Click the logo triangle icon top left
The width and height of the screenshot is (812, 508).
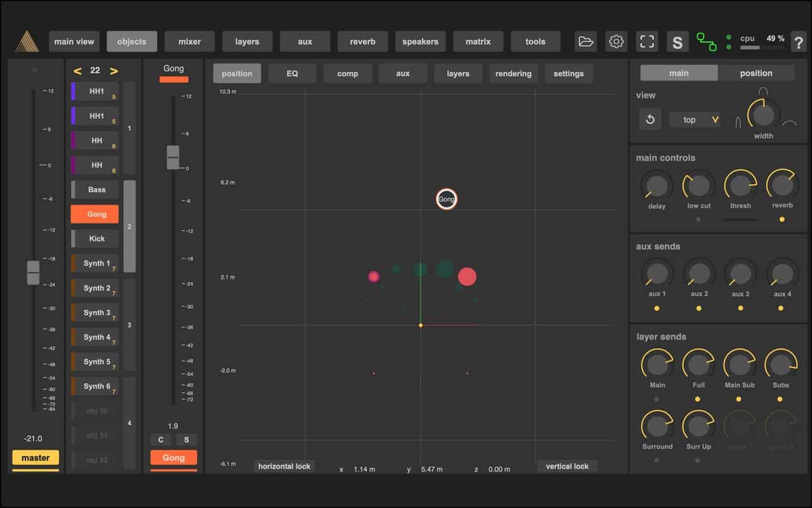coord(27,42)
